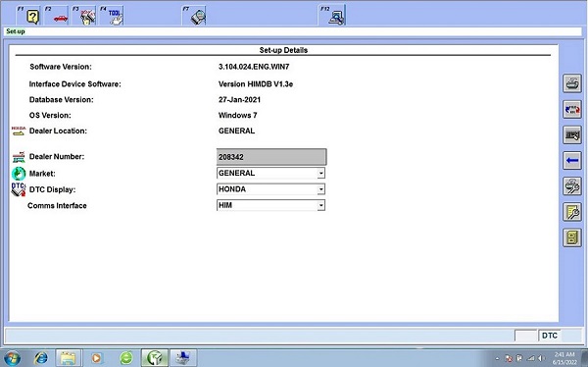Image resolution: width=588 pixels, height=367 pixels.
Task: Click the Set up title label
Action: pyautogui.click(x=16, y=31)
